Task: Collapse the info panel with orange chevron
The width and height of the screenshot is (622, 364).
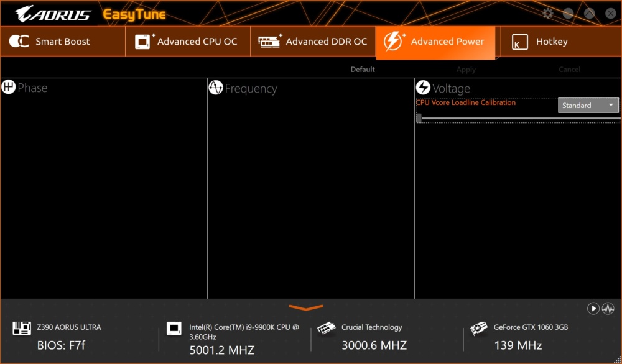Action: 306,307
